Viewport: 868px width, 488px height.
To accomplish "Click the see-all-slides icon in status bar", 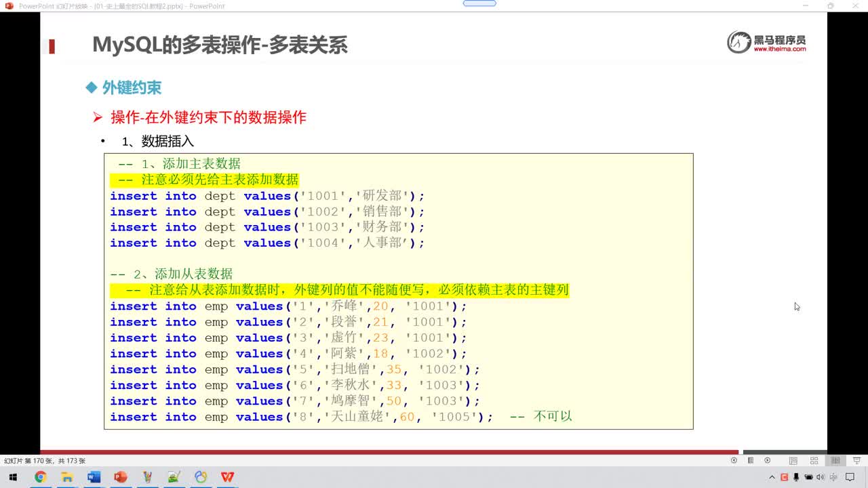I will point(751,460).
